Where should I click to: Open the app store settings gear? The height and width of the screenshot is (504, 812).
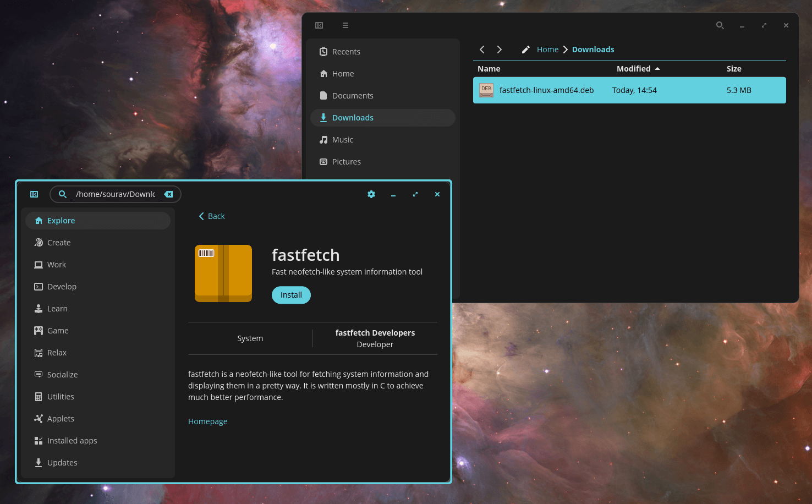[x=371, y=194]
